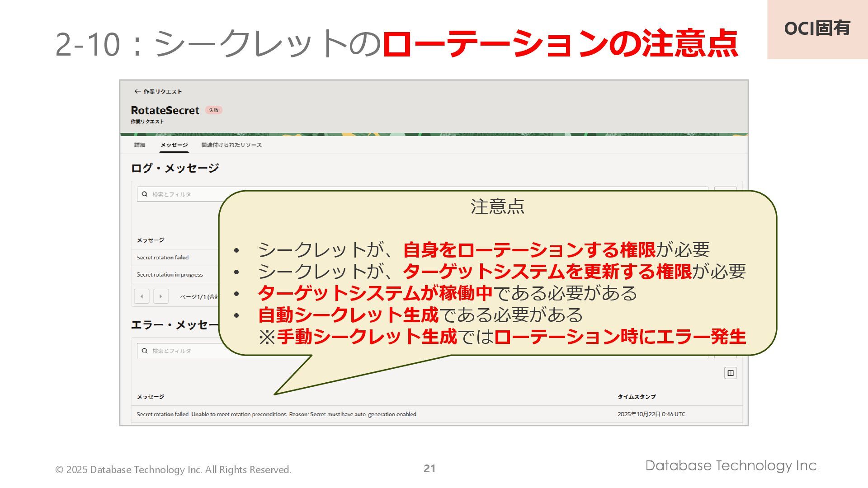Go to next page of log messages

pyautogui.click(x=161, y=296)
